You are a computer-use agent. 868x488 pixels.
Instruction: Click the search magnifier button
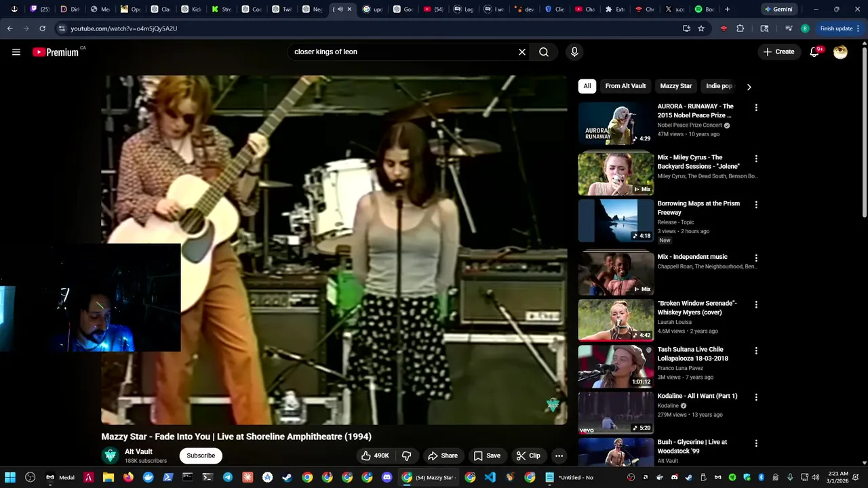pyautogui.click(x=544, y=52)
